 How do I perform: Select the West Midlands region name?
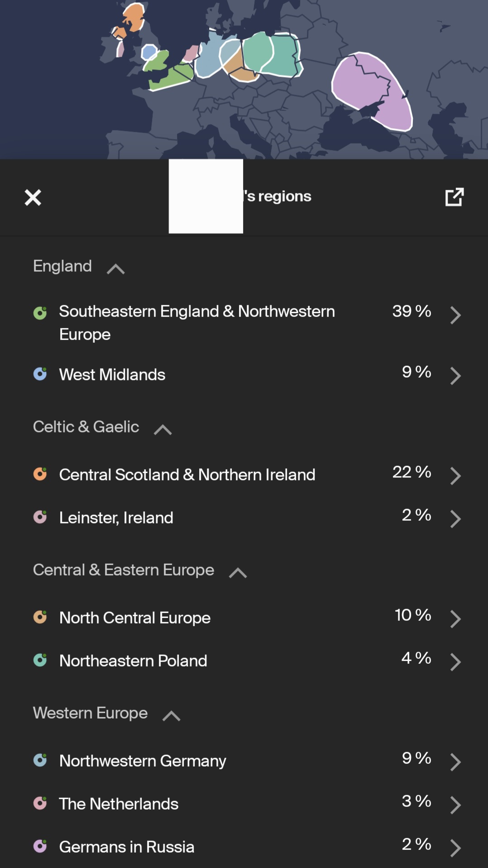(112, 374)
